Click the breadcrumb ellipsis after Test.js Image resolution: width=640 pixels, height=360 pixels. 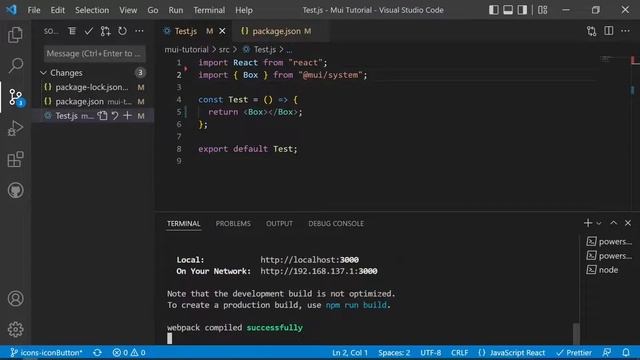pyautogui.click(x=289, y=50)
